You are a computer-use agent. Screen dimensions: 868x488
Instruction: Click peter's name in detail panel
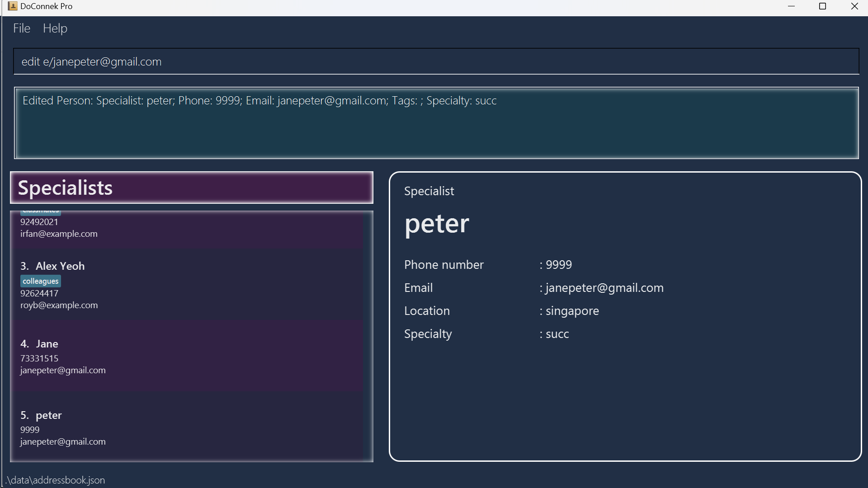[x=437, y=224]
